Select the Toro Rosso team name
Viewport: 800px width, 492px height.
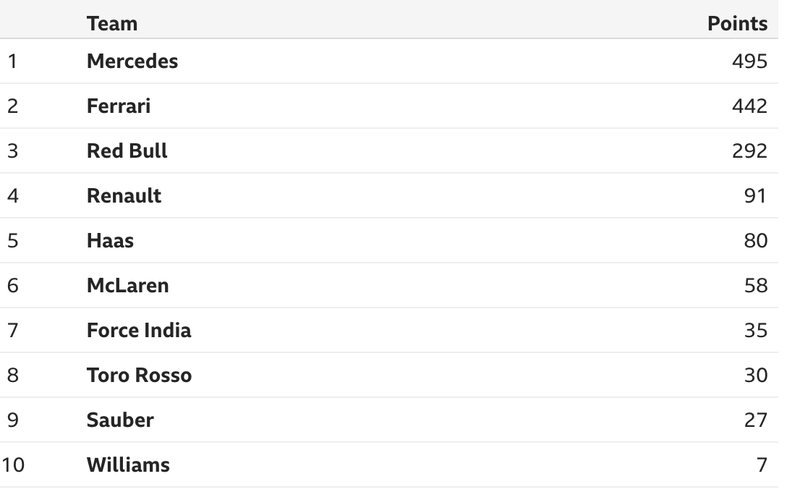[x=139, y=376]
